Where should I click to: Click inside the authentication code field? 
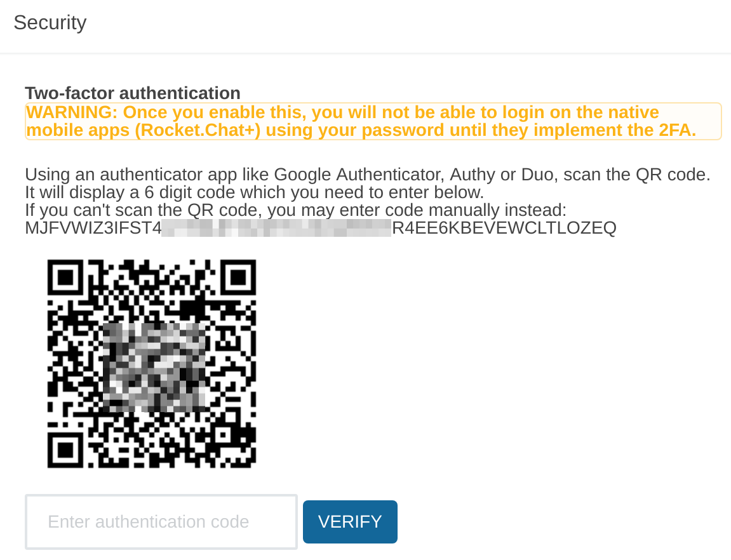[x=161, y=521]
